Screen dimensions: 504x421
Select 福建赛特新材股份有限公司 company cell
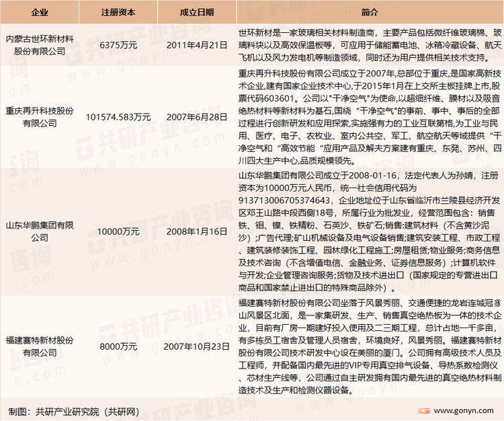(x=40, y=346)
